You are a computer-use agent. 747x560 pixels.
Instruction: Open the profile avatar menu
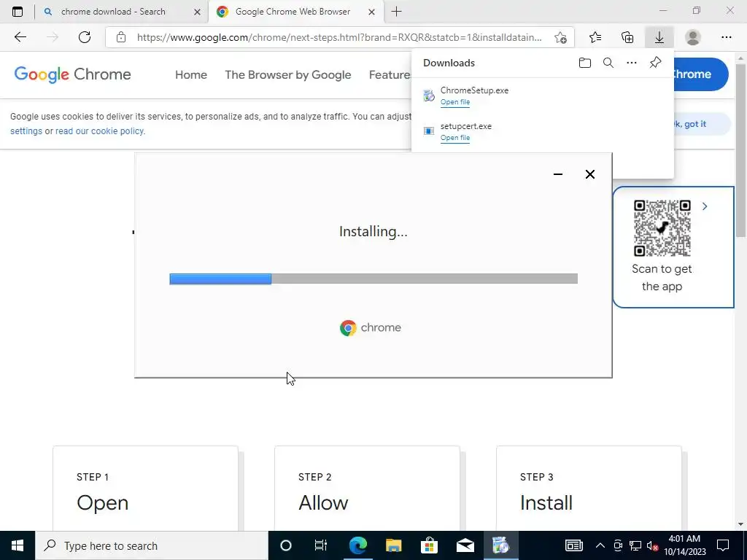(x=693, y=37)
